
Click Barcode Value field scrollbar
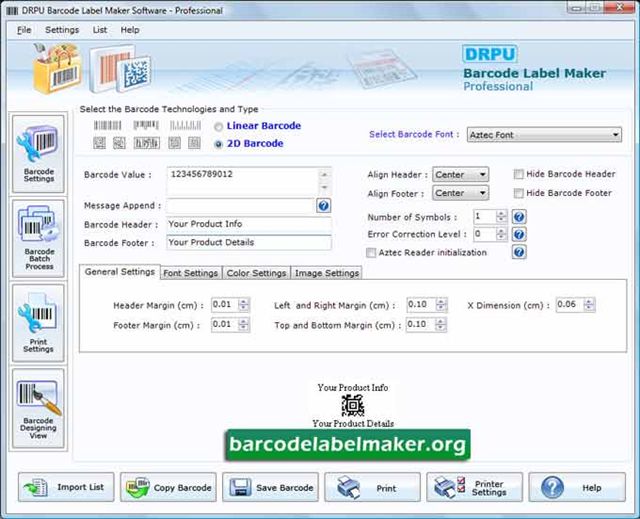point(324,181)
